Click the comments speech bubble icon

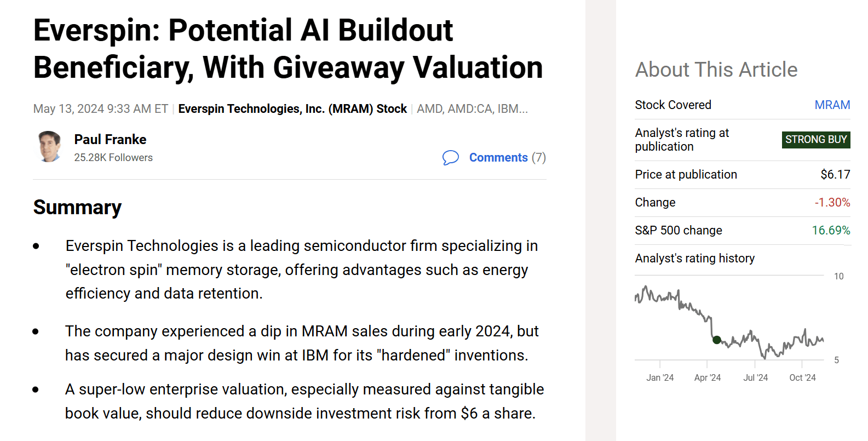451,158
